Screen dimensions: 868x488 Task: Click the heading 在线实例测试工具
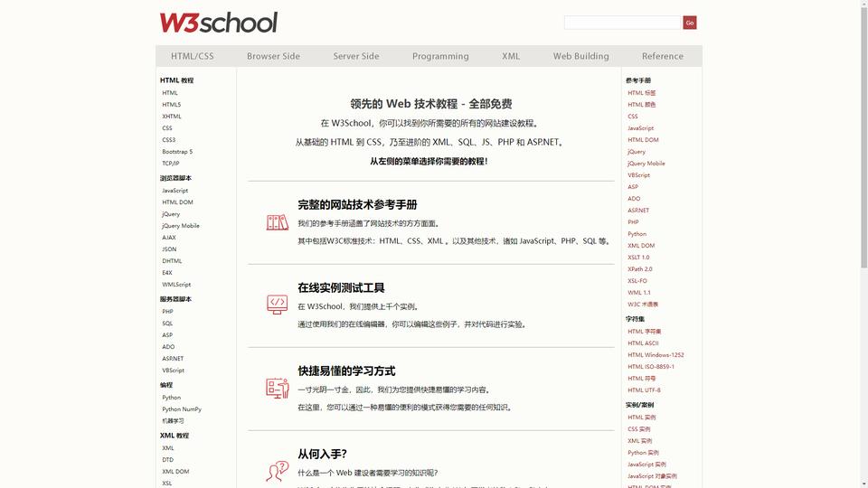[341, 287]
